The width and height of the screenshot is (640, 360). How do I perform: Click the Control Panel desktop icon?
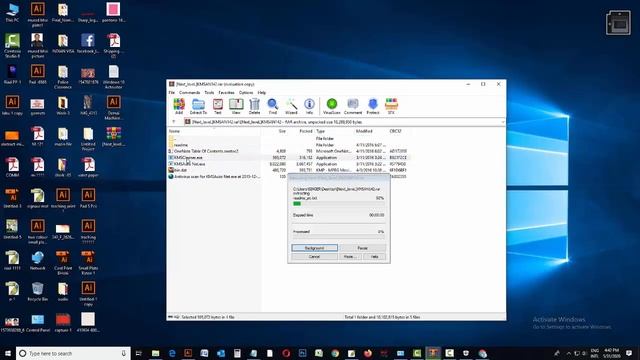(x=38, y=322)
